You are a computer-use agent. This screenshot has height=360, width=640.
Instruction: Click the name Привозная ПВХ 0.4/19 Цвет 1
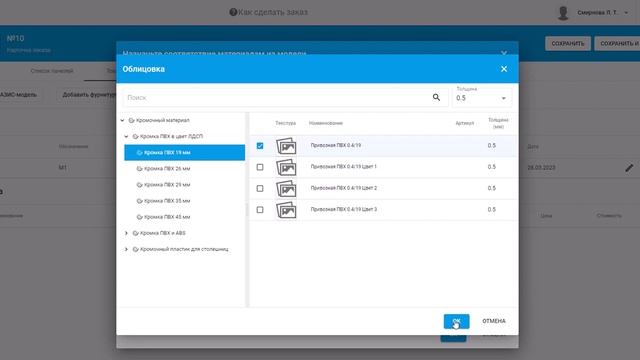pyautogui.click(x=343, y=167)
